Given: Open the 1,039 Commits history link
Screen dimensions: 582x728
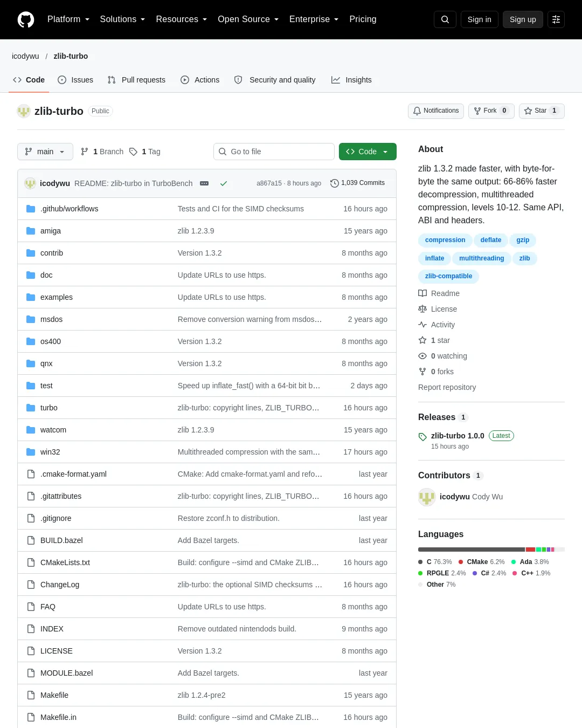Looking at the screenshot, I should (x=357, y=183).
